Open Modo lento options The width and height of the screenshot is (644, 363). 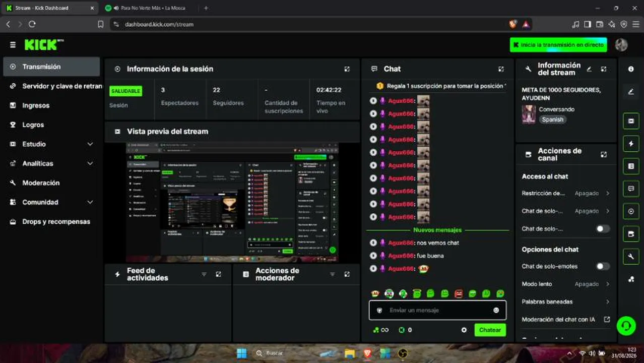click(x=566, y=284)
